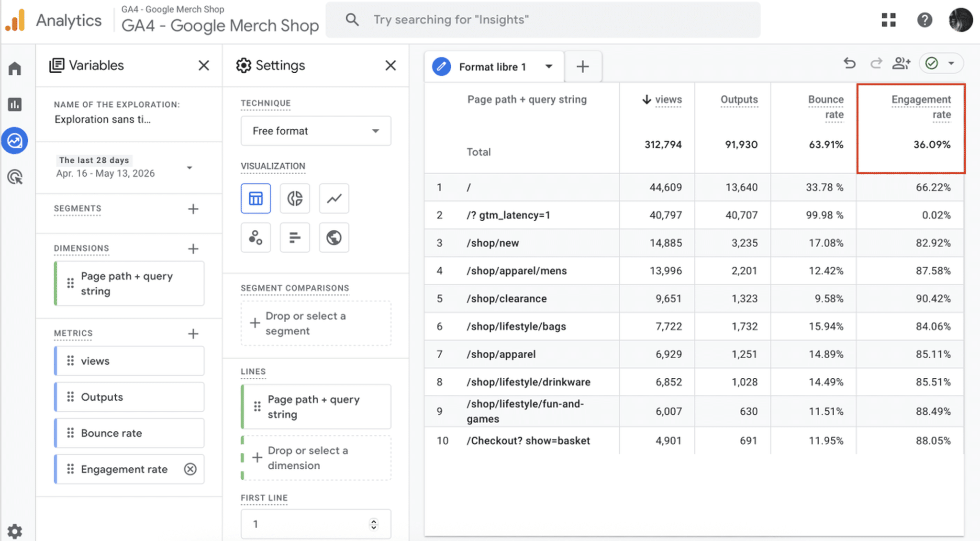
Task: Select the views metric chip
Action: point(129,361)
